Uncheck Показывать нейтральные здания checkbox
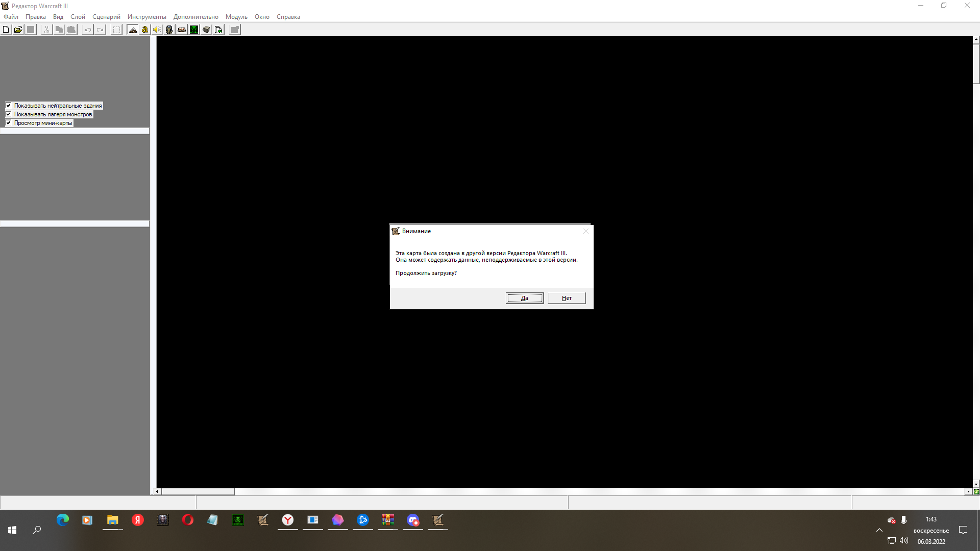This screenshot has height=551, width=980. coord(9,106)
